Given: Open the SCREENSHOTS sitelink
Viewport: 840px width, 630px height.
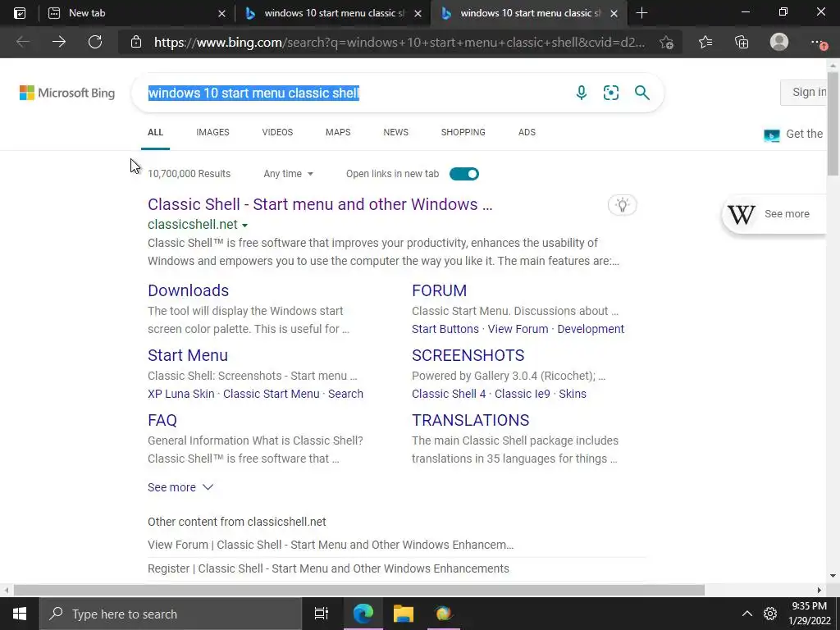Looking at the screenshot, I should (x=468, y=355).
